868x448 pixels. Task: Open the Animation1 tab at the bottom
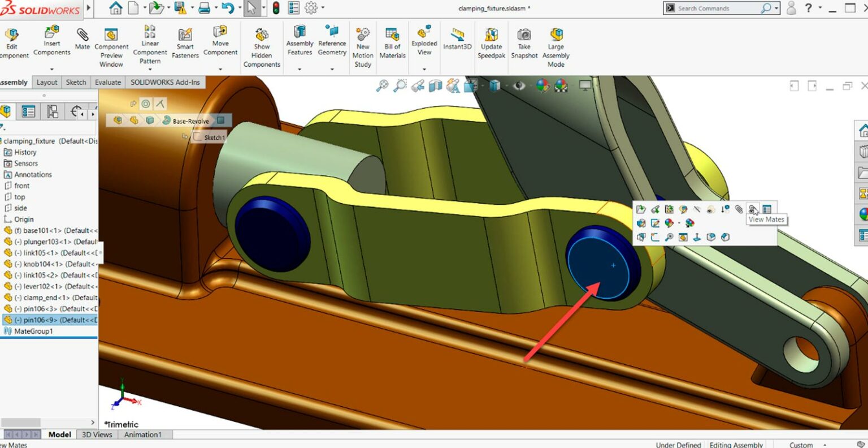pyautogui.click(x=144, y=434)
